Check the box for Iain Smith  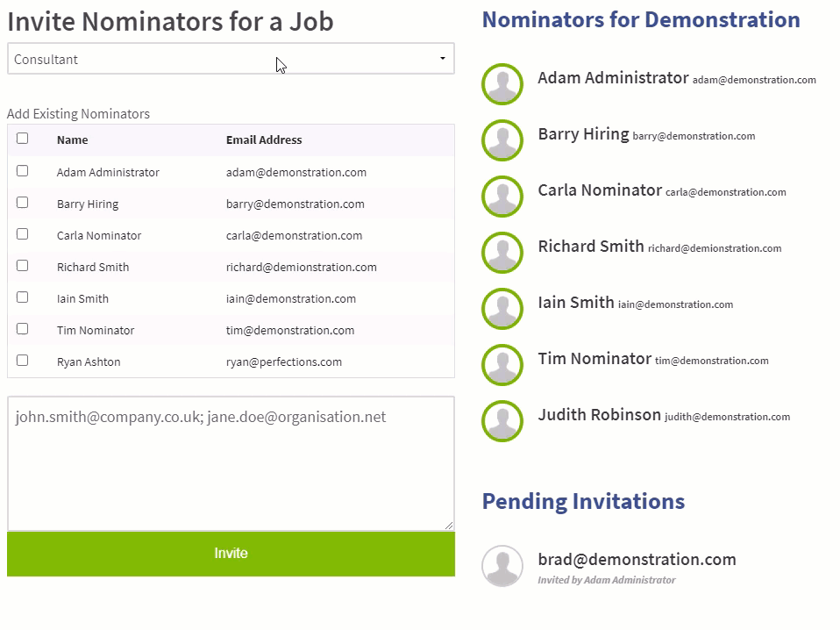[x=23, y=297]
